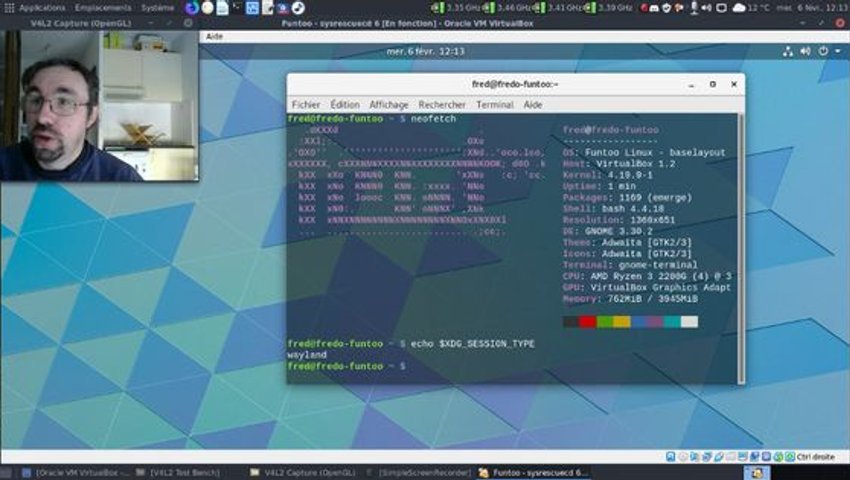The height and width of the screenshot is (480, 850).
Task: Click the 'bash 4.4.18' Shell value
Action: click(633, 209)
